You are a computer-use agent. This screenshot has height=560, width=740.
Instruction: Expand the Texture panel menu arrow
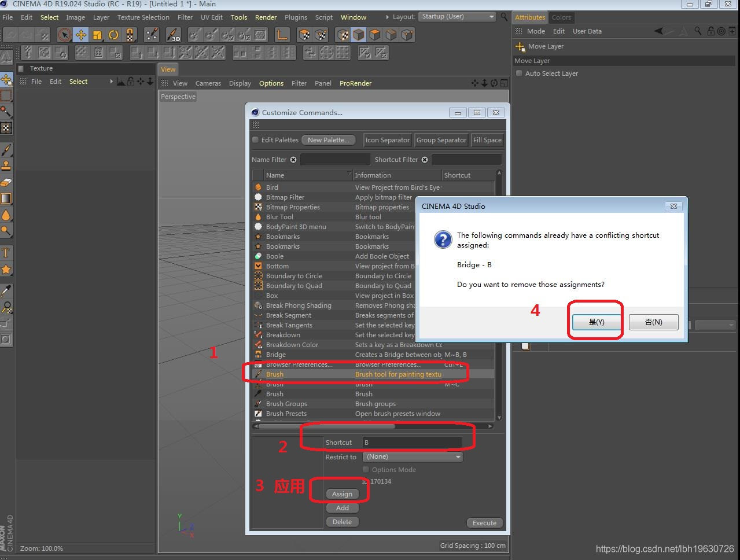click(111, 82)
